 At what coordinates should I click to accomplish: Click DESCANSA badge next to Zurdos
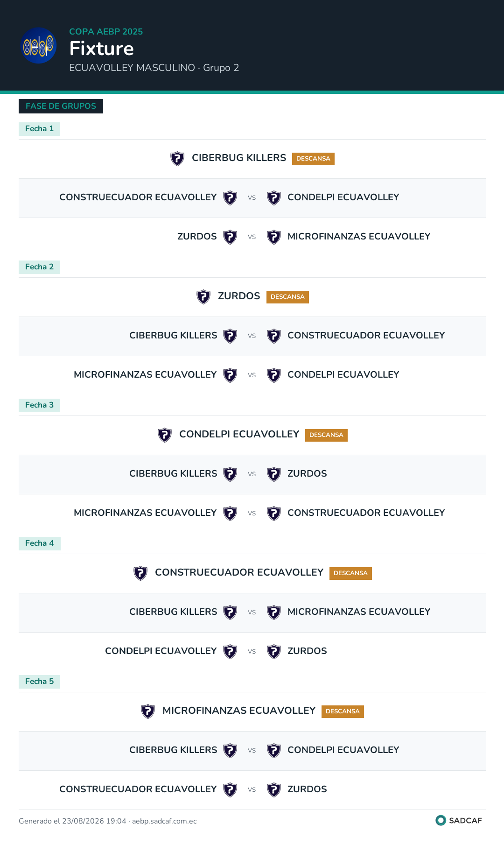pyautogui.click(x=287, y=297)
